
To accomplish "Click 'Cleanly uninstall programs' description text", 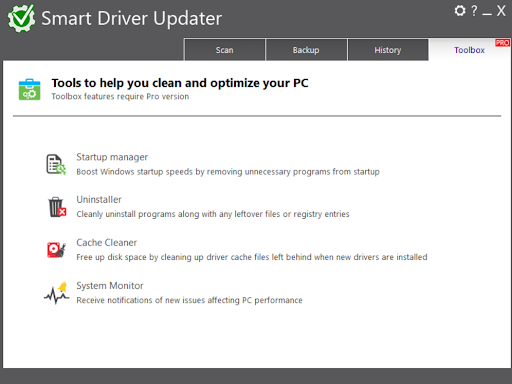I will 213,214.
